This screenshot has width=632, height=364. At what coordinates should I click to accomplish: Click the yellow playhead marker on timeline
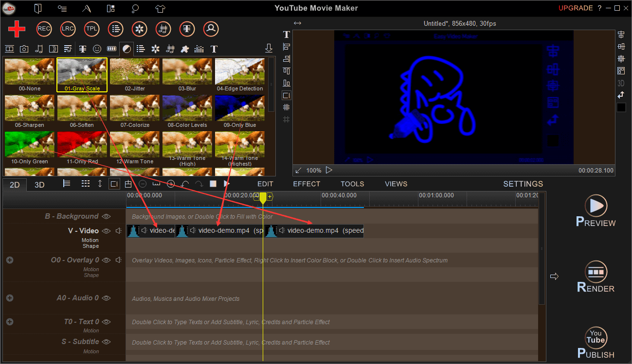(x=263, y=197)
